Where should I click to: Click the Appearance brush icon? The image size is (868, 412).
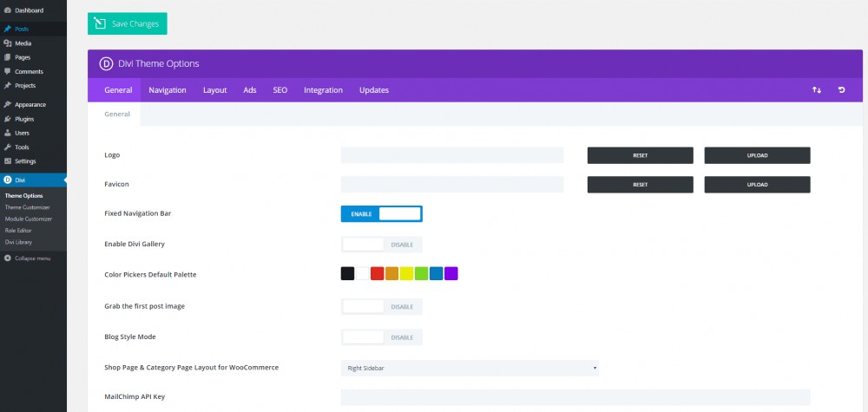pos(7,105)
